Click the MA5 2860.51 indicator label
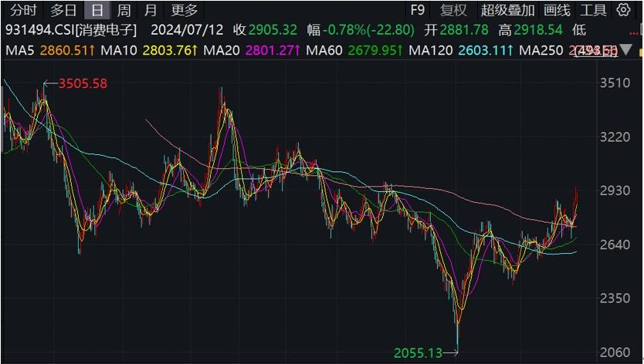Screen dimensions: 644x364 [50, 50]
